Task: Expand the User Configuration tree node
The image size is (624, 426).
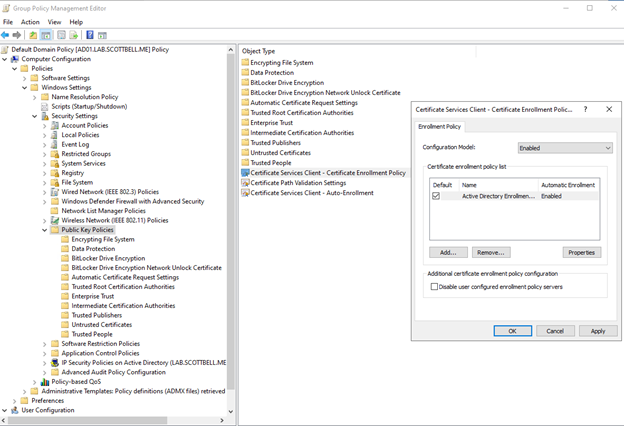Action: 4,410
